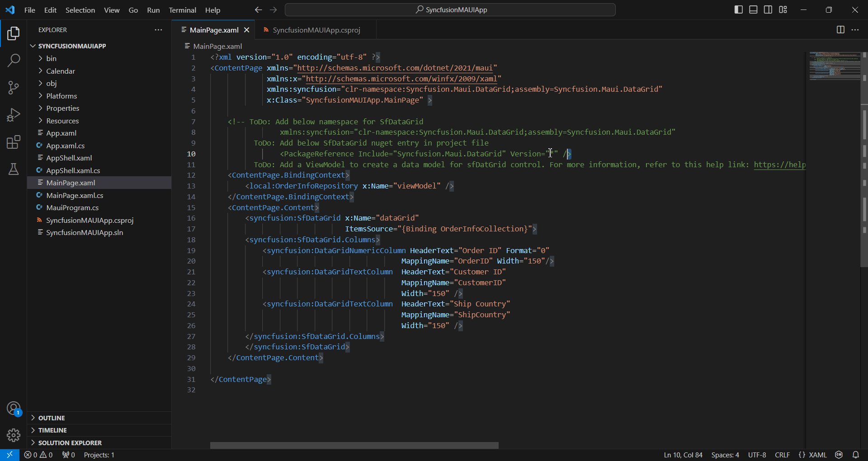The width and height of the screenshot is (868, 461).
Task: Open the Selection menu
Action: (80, 10)
